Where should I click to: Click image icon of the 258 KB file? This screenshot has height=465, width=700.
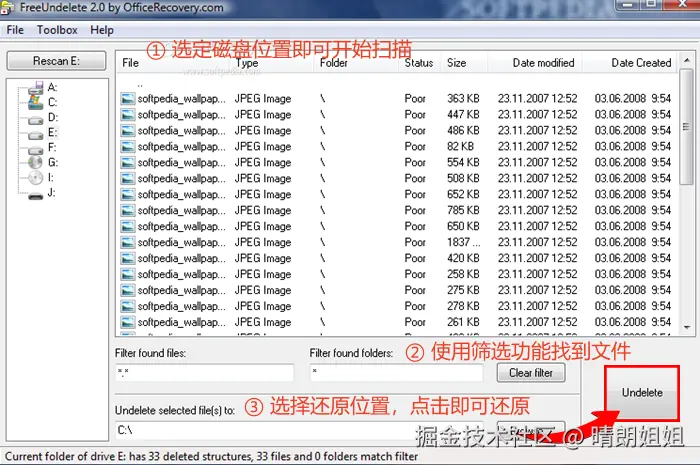click(128, 274)
